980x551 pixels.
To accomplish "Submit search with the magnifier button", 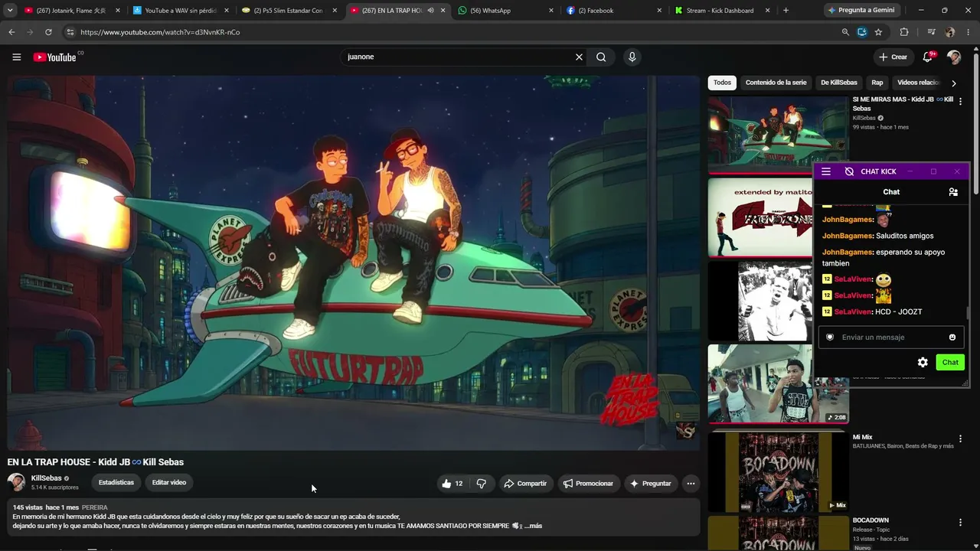I will [x=601, y=57].
